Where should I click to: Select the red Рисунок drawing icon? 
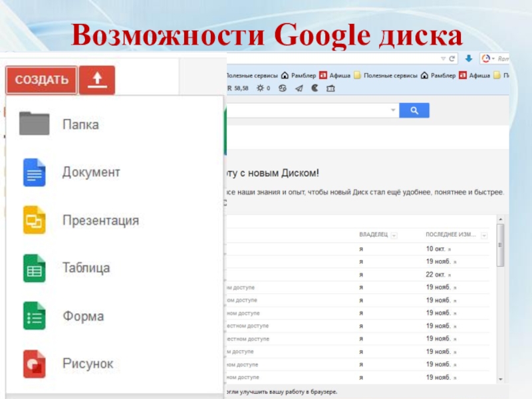point(34,364)
